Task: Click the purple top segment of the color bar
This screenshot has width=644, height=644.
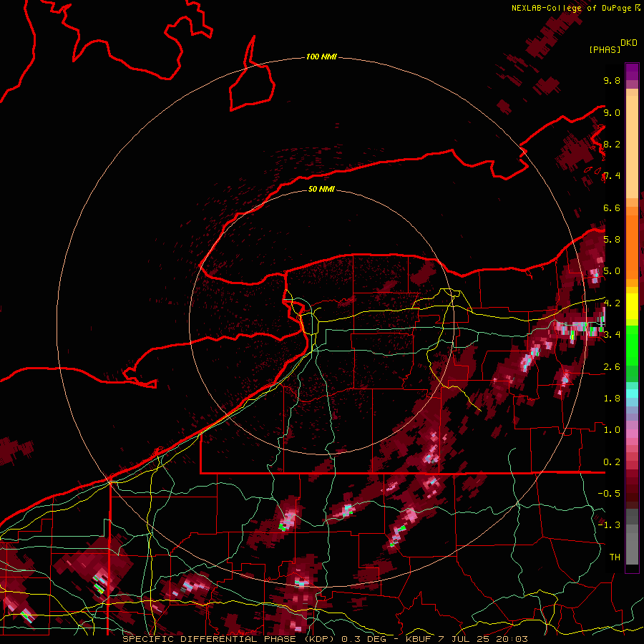Action: (632, 72)
